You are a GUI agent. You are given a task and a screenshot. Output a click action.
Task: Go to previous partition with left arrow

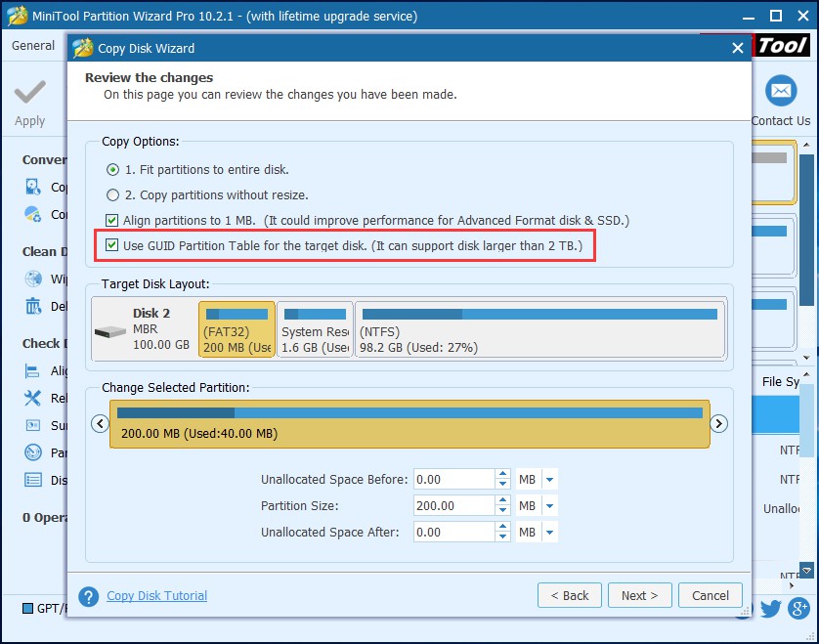pos(100,423)
